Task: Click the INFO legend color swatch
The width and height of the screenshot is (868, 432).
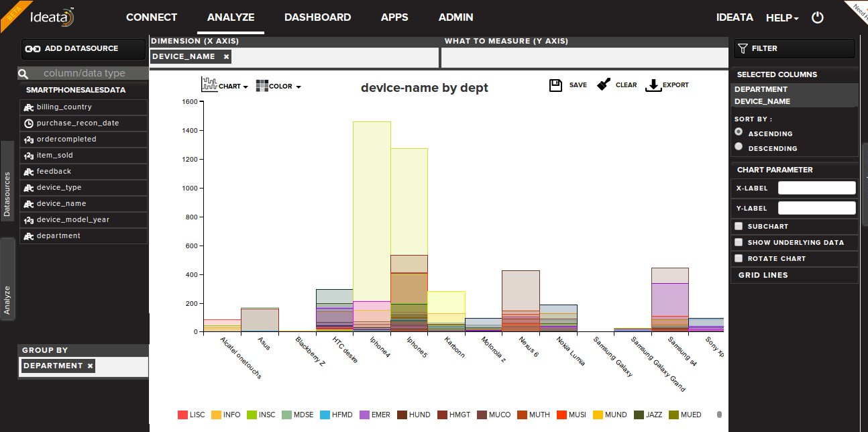Action: pyautogui.click(x=216, y=415)
